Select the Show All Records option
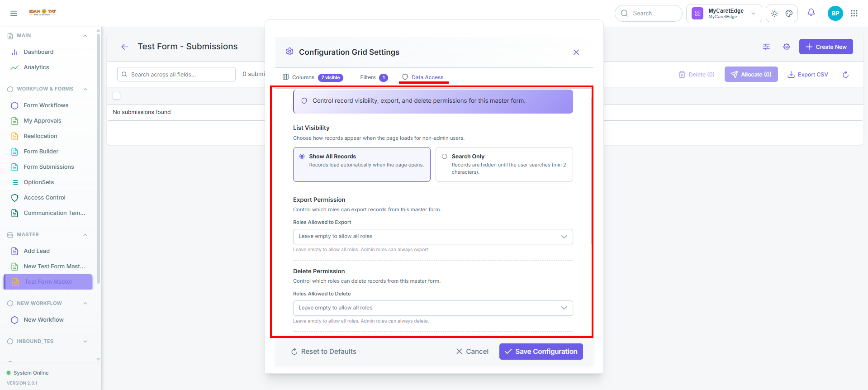The height and width of the screenshot is (390, 868). (362, 164)
